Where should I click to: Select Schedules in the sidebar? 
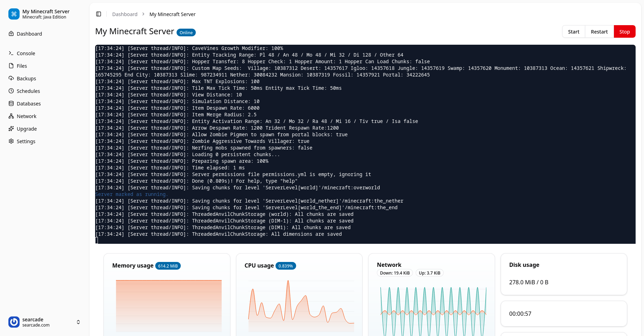[x=45, y=91]
